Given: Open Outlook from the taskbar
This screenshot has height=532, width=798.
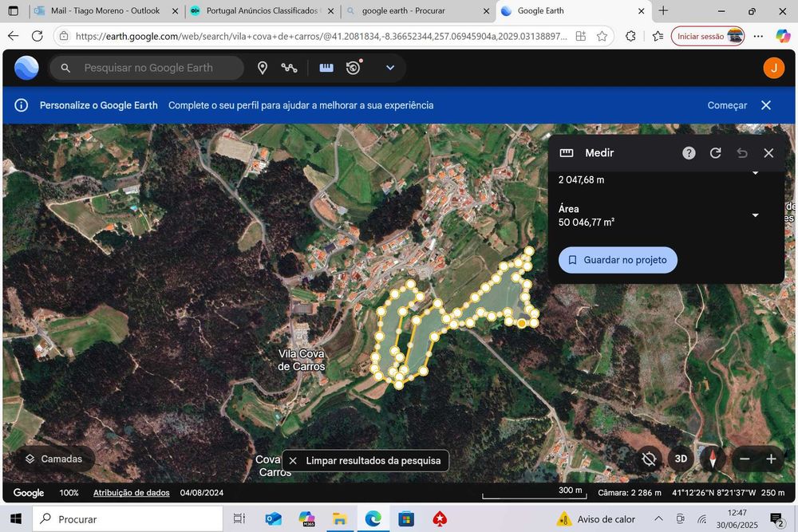Looking at the screenshot, I should (x=273, y=518).
